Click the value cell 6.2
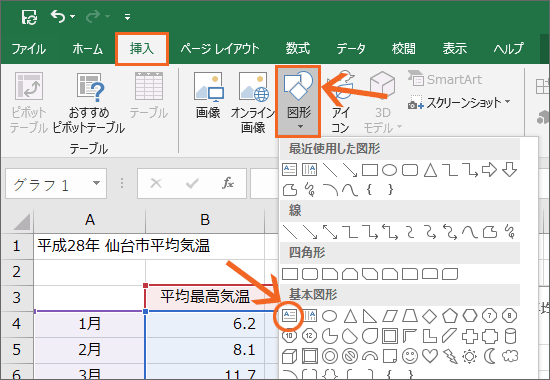 [x=205, y=324]
